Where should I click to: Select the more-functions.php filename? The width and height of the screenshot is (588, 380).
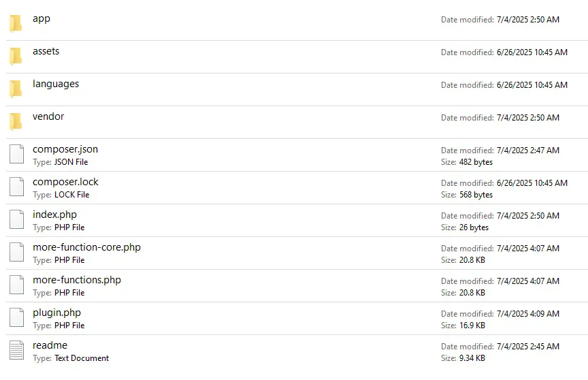77,280
